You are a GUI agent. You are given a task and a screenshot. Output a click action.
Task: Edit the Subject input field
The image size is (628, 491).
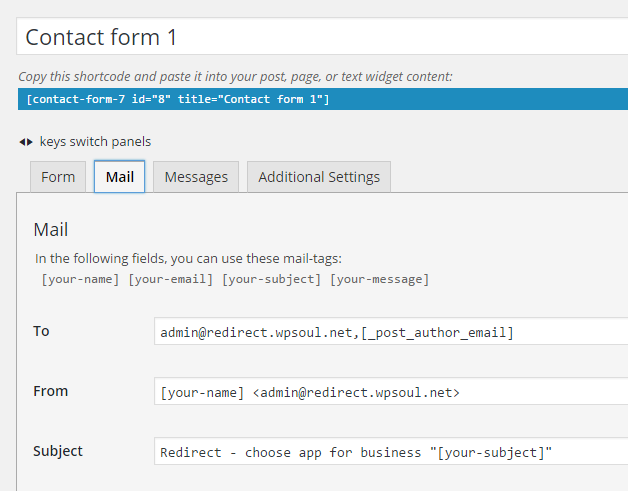tap(390, 452)
